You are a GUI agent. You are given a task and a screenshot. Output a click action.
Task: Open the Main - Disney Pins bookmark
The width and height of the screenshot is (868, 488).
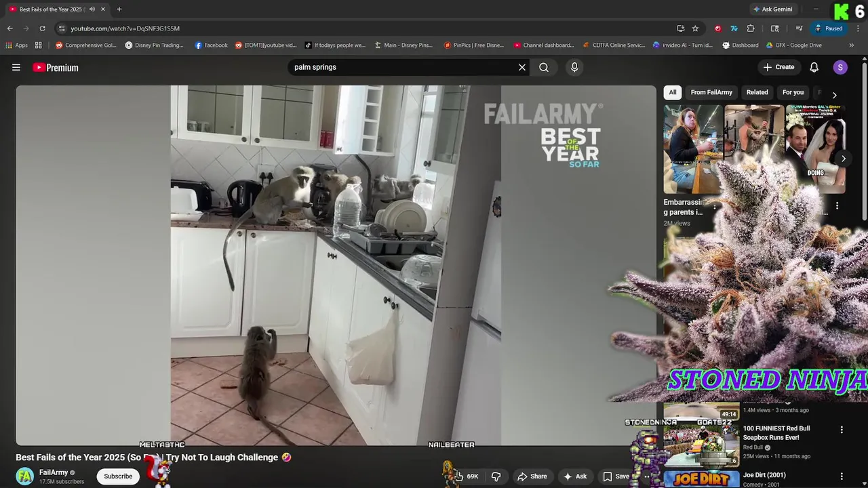click(403, 45)
